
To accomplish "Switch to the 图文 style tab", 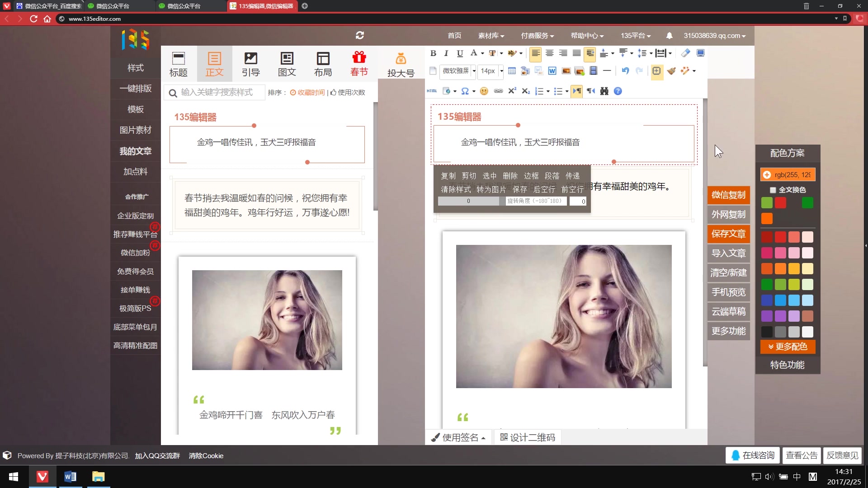I will point(287,64).
